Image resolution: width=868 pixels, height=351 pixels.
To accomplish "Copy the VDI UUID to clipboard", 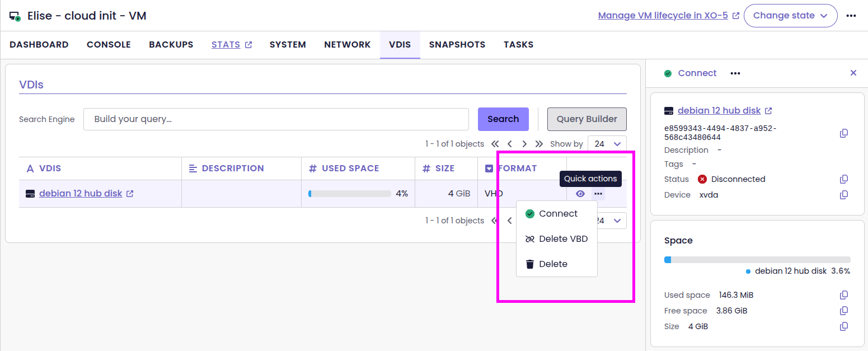I will click(x=844, y=133).
